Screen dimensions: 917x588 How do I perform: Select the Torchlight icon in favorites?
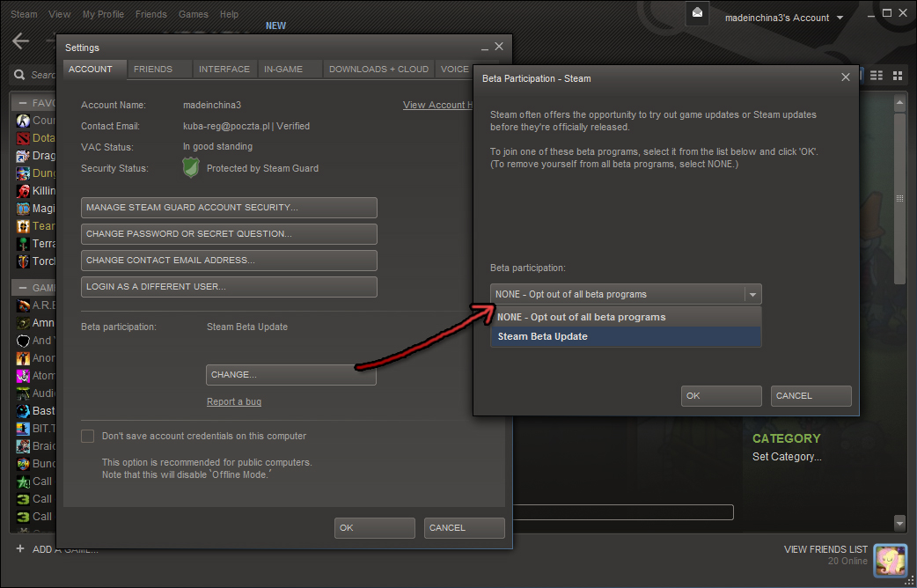tap(23, 261)
